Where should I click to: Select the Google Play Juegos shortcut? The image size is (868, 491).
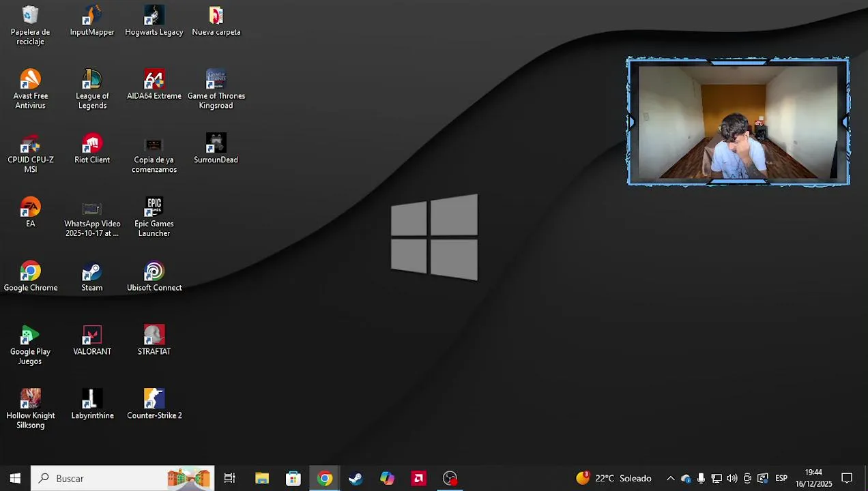click(30, 345)
